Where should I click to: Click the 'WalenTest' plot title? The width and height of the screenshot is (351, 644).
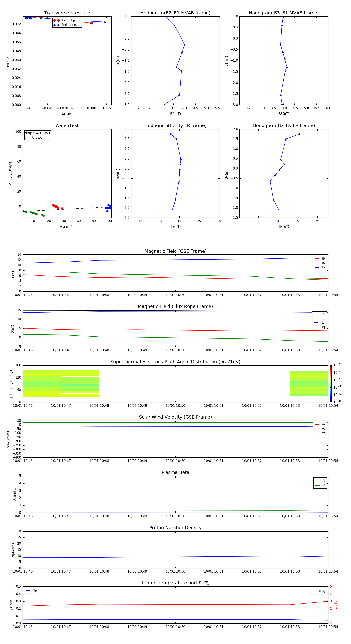pos(67,125)
